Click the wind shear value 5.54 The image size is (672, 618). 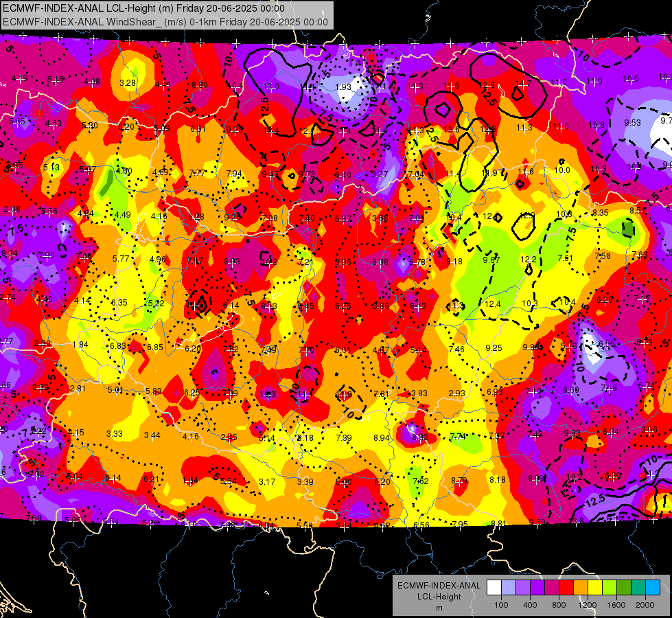229,481
